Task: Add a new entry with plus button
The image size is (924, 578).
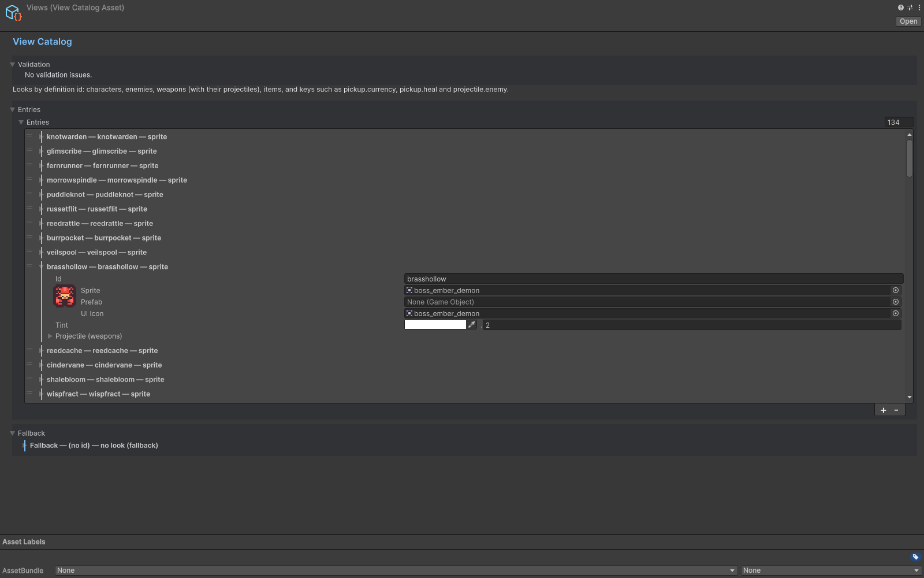Action: [x=884, y=410]
